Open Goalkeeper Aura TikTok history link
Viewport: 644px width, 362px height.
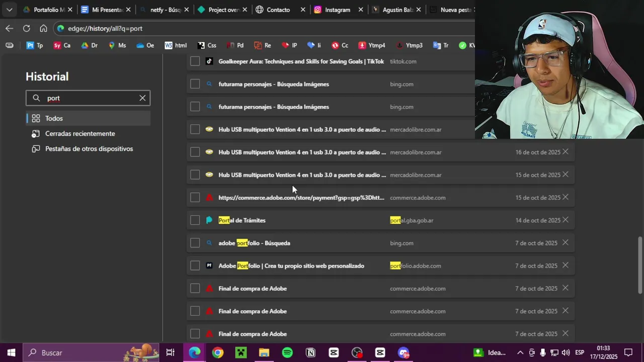click(301, 61)
